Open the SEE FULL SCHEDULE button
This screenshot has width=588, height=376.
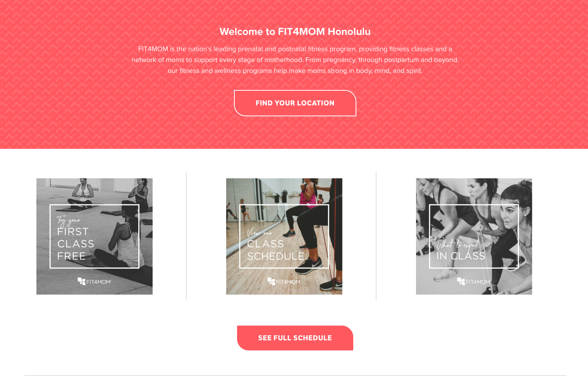click(295, 338)
